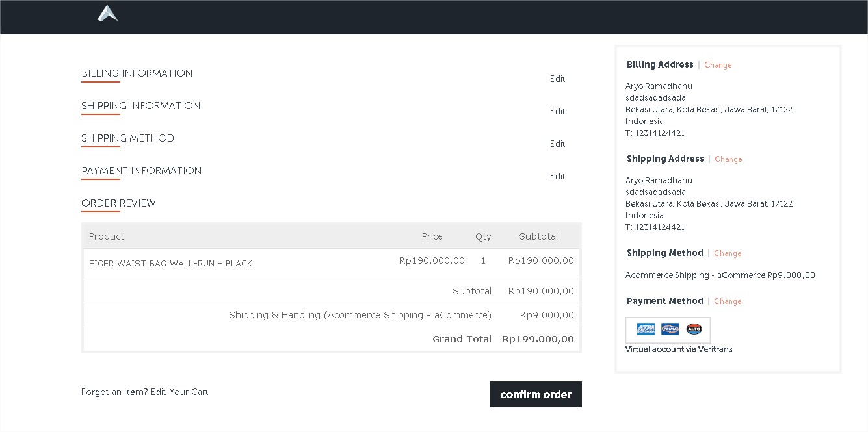Edit the Billing Information step
Image resolution: width=868 pixels, height=432 pixels.
[557, 79]
